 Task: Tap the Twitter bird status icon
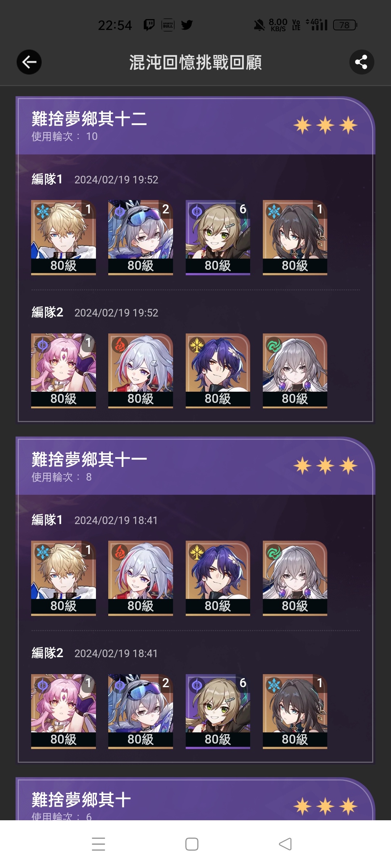click(187, 25)
